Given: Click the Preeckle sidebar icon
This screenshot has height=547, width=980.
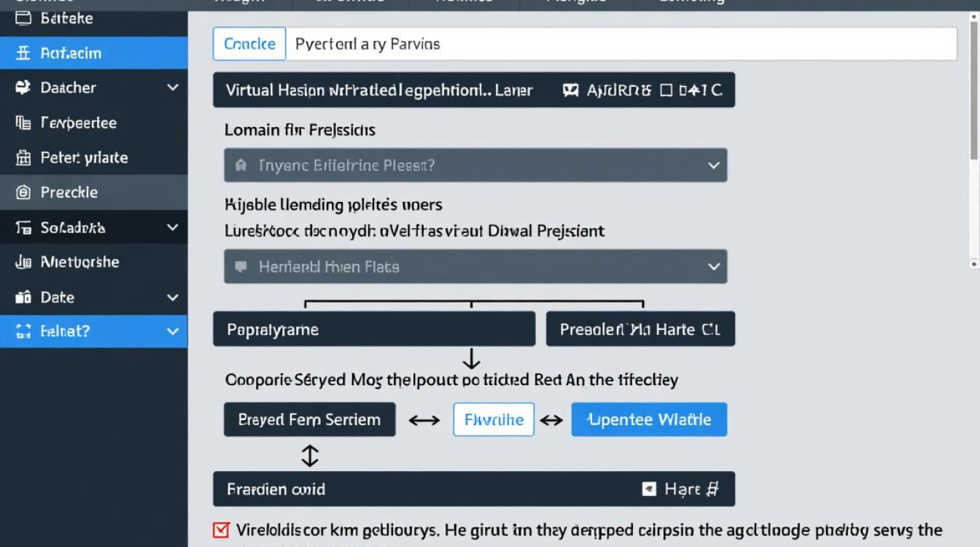Looking at the screenshot, I should (x=23, y=193).
